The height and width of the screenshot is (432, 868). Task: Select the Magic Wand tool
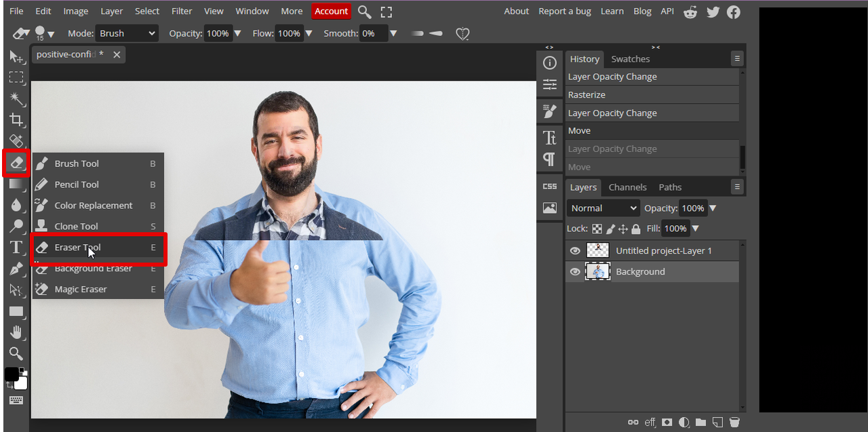pyautogui.click(x=16, y=99)
